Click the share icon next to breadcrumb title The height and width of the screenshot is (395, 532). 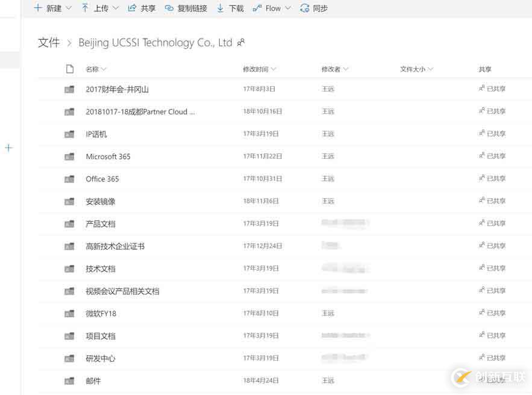click(241, 43)
